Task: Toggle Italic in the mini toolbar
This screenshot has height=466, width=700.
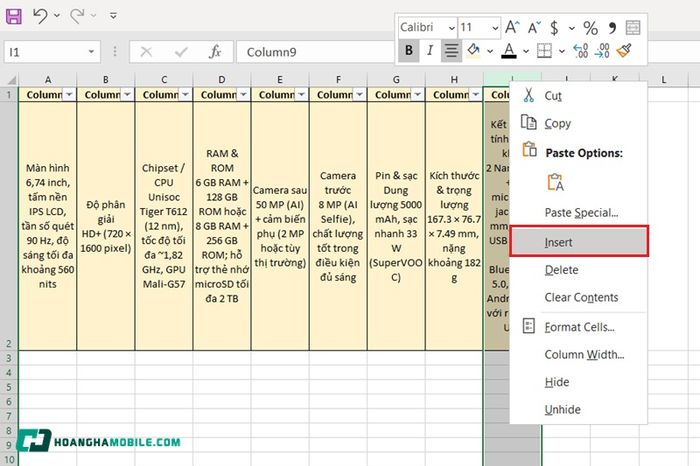Action: 429,50
